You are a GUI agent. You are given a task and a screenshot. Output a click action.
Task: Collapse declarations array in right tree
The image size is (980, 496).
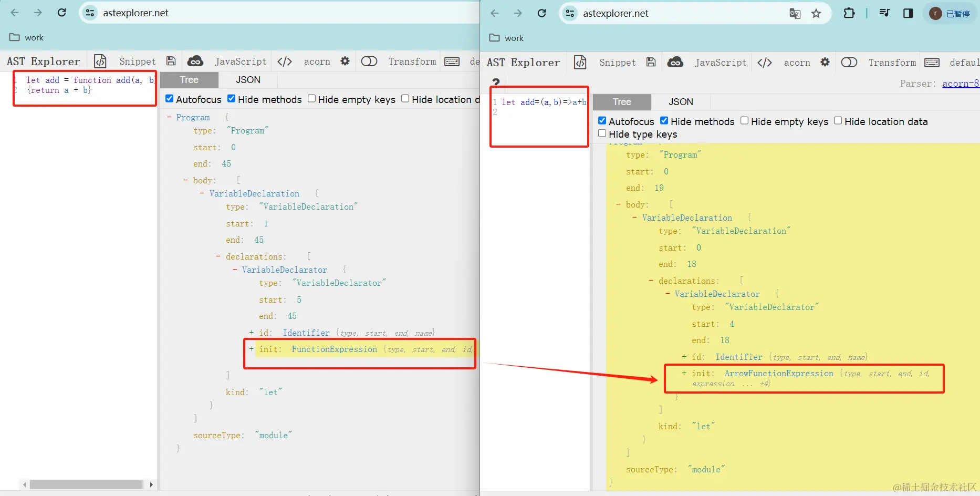pyautogui.click(x=651, y=281)
